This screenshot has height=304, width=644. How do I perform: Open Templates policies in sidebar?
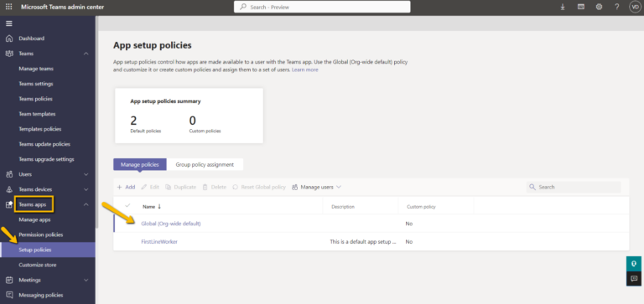(40, 129)
